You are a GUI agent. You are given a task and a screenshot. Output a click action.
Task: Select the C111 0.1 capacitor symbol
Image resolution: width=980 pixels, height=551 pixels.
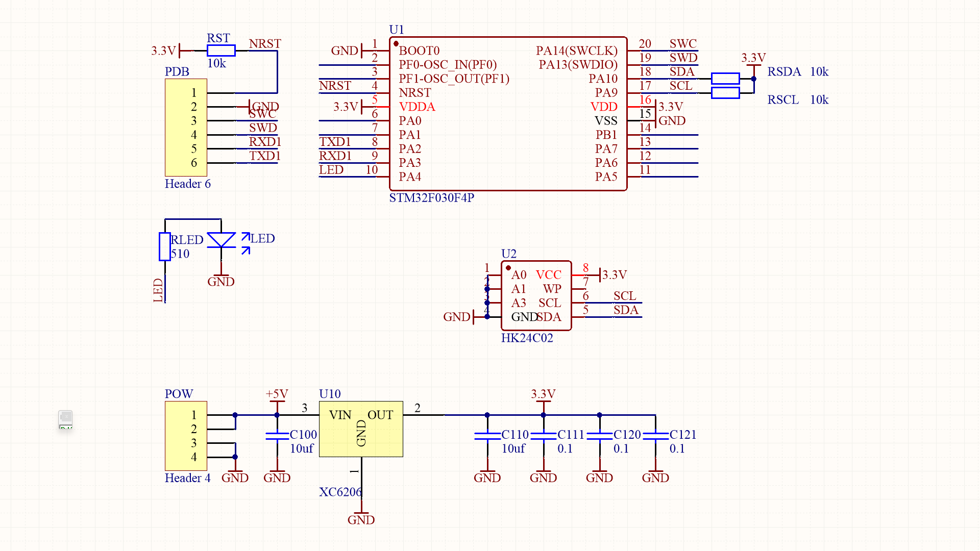[x=544, y=436]
